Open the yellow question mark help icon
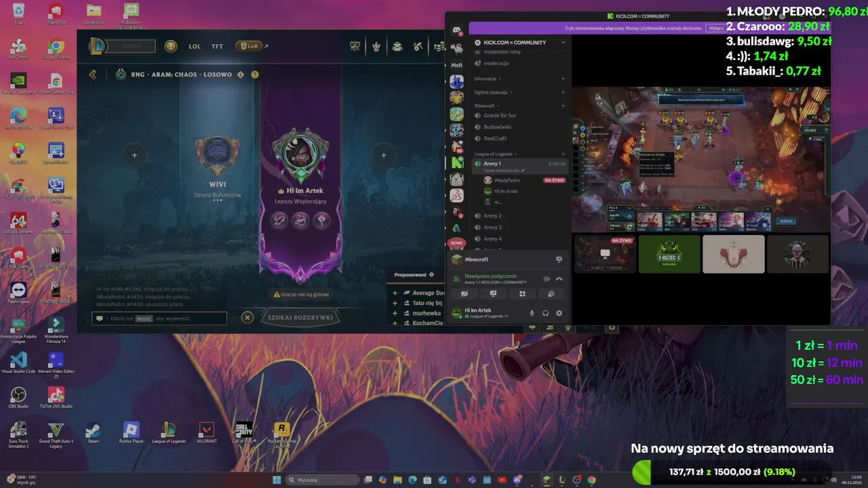Viewport: 868px width, 488px height. click(x=255, y=75)
